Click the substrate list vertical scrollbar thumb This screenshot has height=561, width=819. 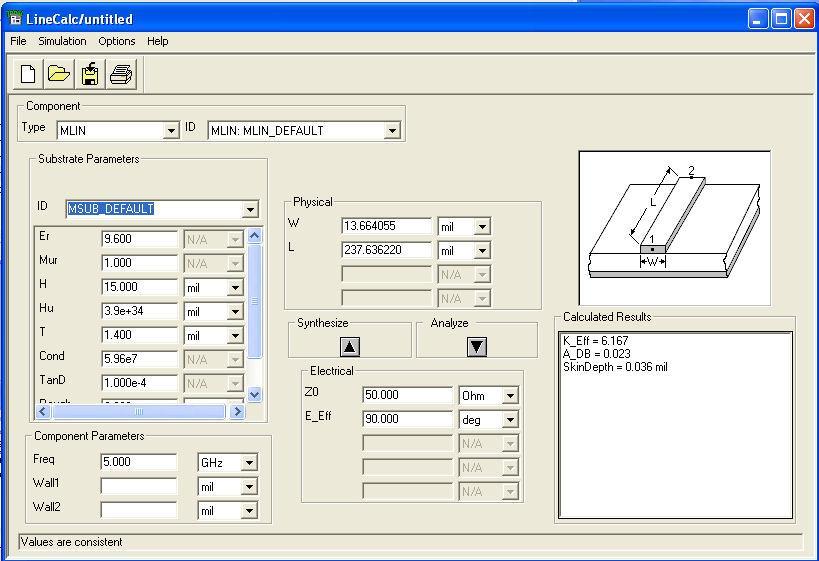(x=254, y=301)
